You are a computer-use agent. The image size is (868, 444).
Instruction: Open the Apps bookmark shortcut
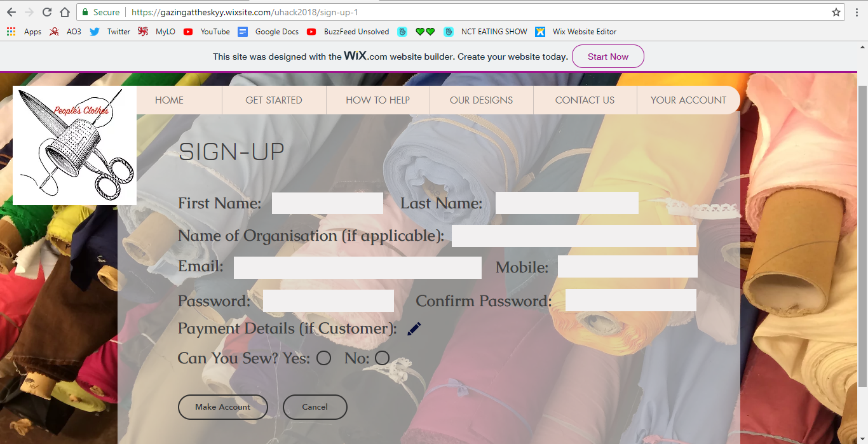coord(24,31)
